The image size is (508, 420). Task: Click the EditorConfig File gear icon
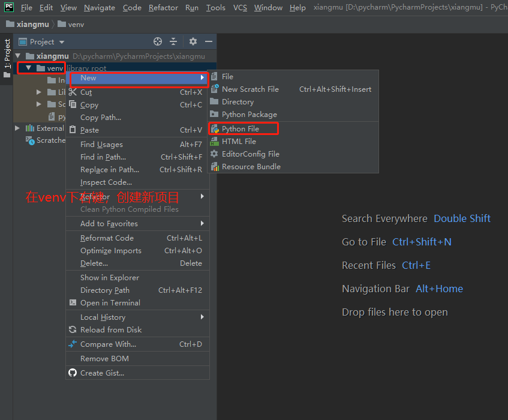(214, 154)
